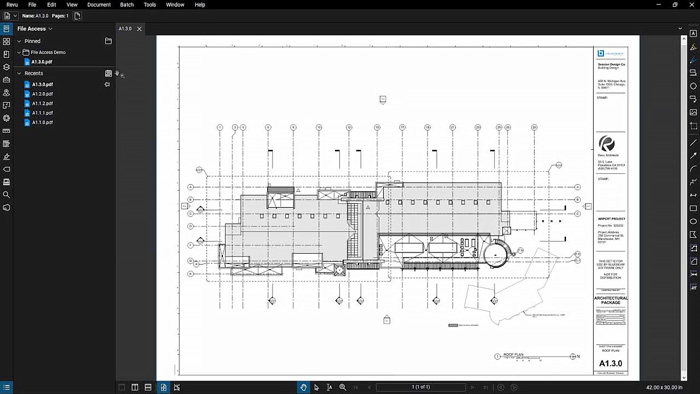This screenshot has height=394, width=700.
Task: Select the Dimension line tool
Action: (693, 195)
